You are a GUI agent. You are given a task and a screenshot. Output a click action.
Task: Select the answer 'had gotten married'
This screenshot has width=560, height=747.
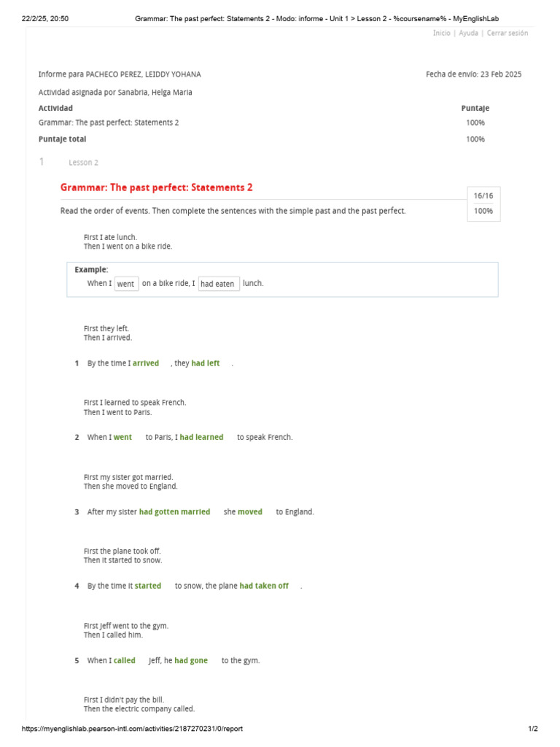pyautogui.click(x=175, y=512)
